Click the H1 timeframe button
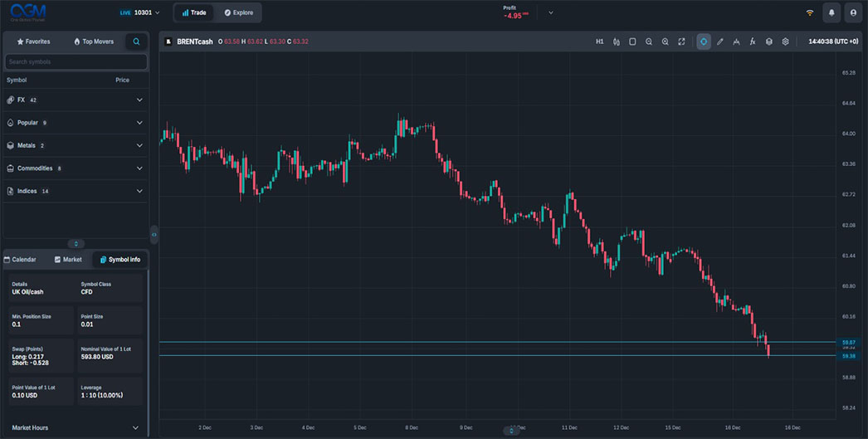The height and width of the screenshot is (439, 868). 599,41
